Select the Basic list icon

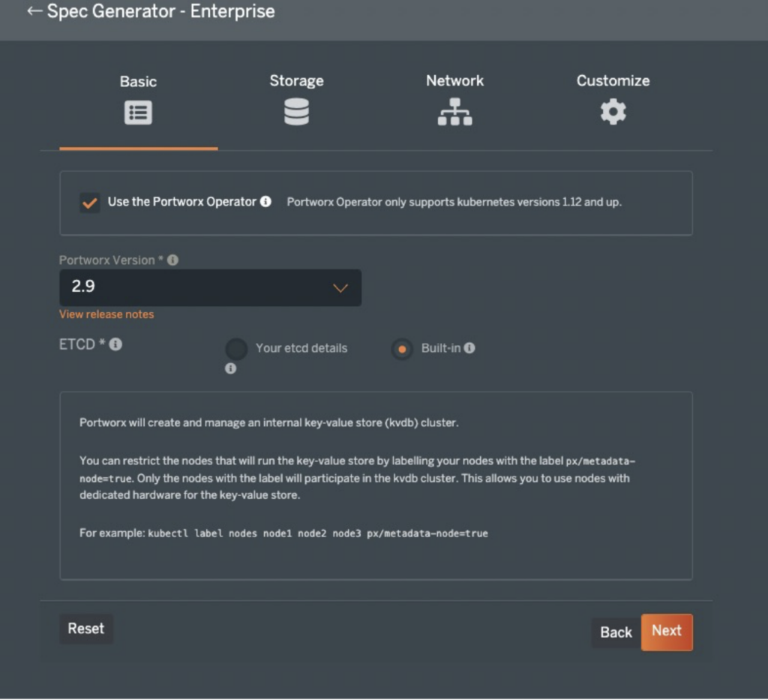tap(138, 112)
